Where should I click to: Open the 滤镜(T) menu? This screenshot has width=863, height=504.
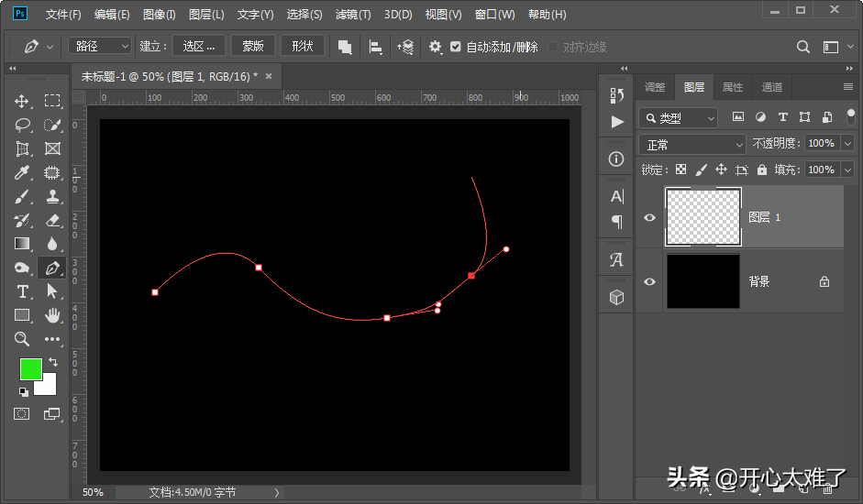pos(353,15)
